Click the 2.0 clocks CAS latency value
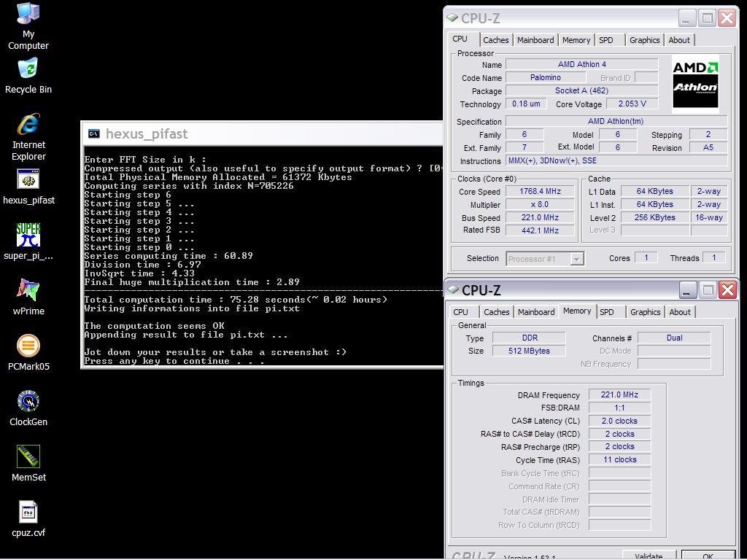 [619, 421]
